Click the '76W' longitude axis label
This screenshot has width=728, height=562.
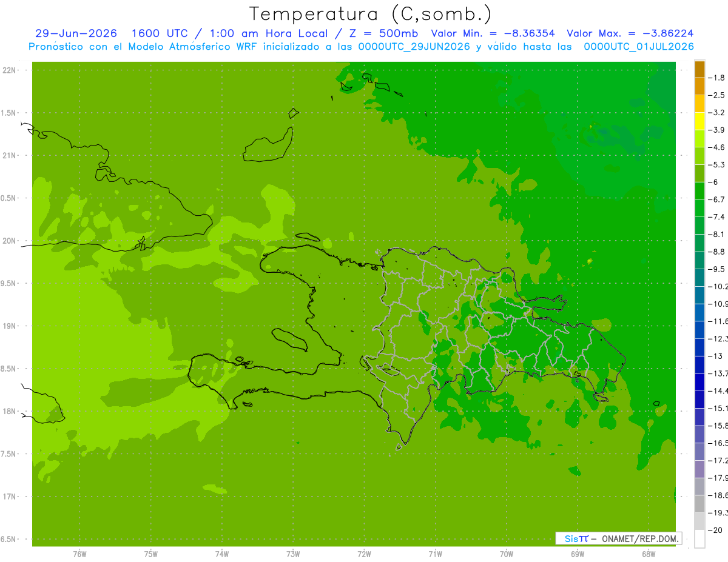(x=79, y=554)
